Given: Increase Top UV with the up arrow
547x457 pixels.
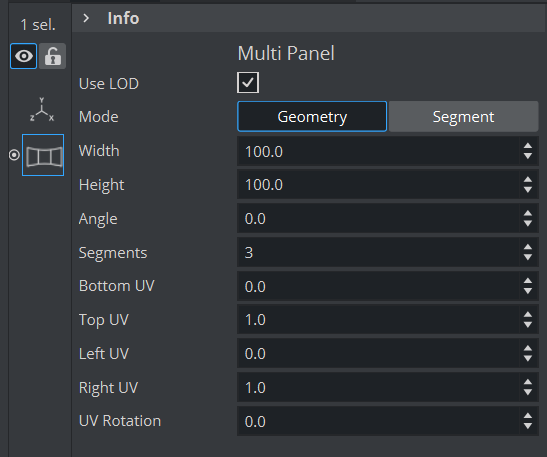Looking at the screenshot, I should pyautogui.click(x=528, y=315).
